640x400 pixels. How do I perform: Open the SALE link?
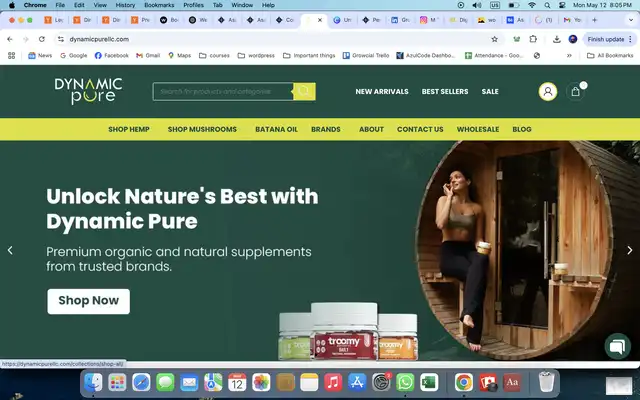[490, 91]
